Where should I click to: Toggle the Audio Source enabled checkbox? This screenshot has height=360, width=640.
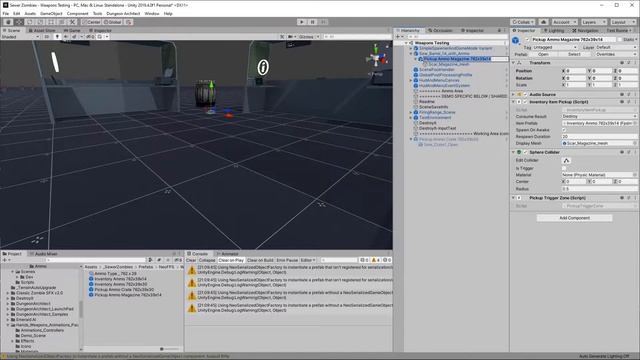[526, 94]
